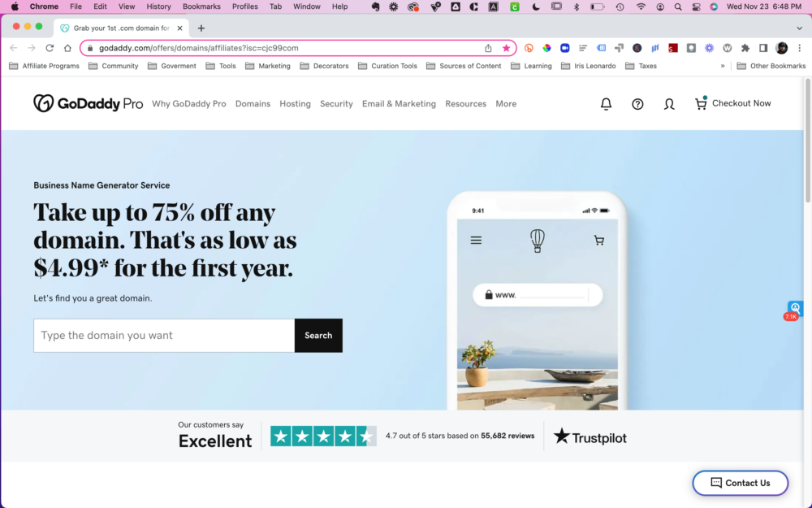
Task: Open the dark K circle extension
Action: (637, 48)
